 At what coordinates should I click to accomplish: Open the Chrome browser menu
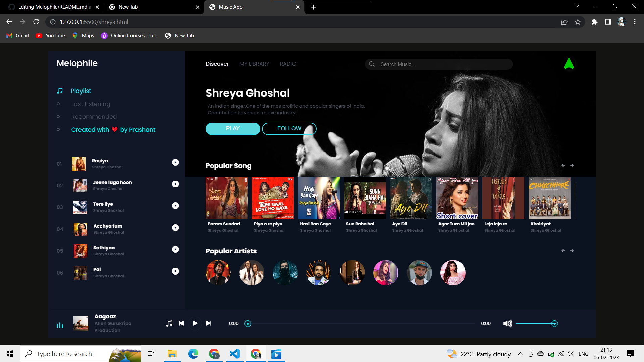(635, 22)
